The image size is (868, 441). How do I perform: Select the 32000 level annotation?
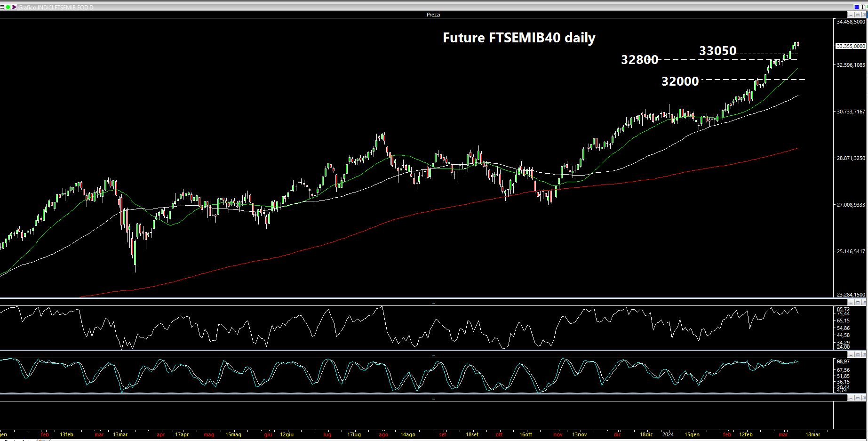(x=680, y=81)
